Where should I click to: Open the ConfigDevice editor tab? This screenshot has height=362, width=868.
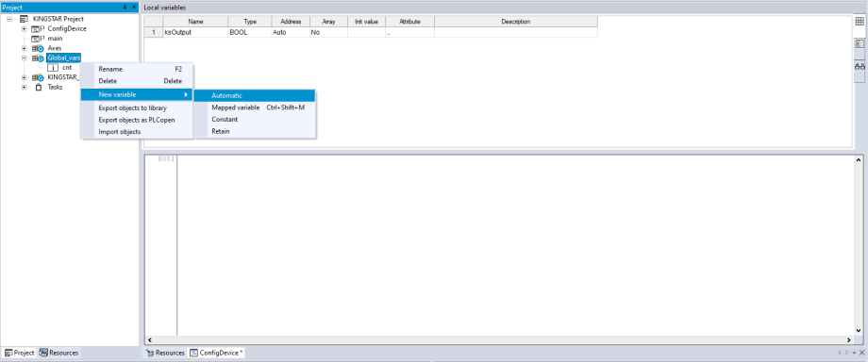[x=216, y=353]
